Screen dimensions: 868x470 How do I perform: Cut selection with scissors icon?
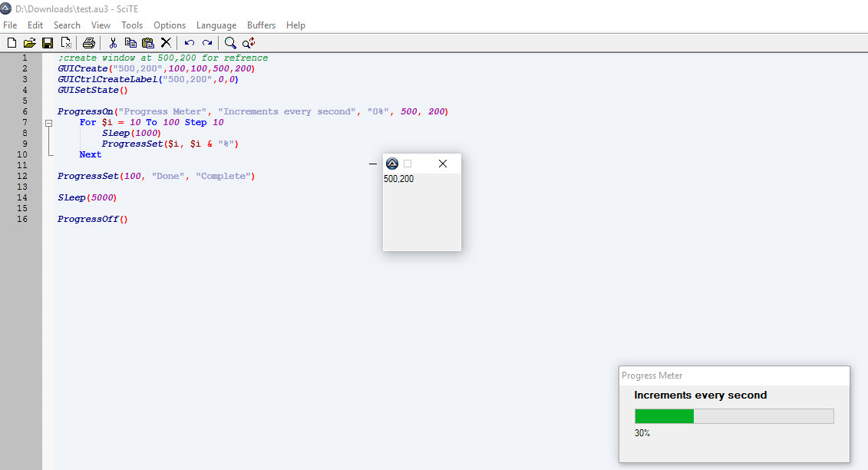point(113,43)
